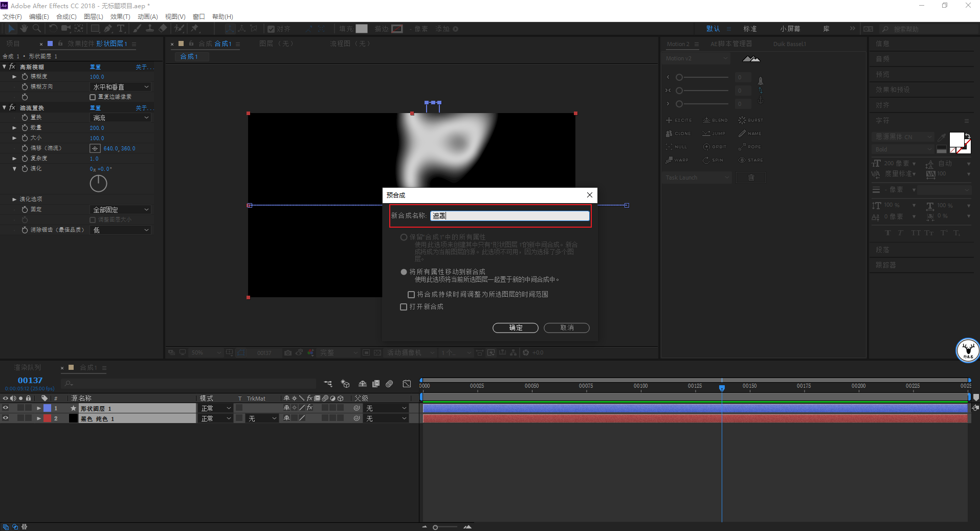
Task: Select the Unified Camera tool
Action: tap(66, 29)
